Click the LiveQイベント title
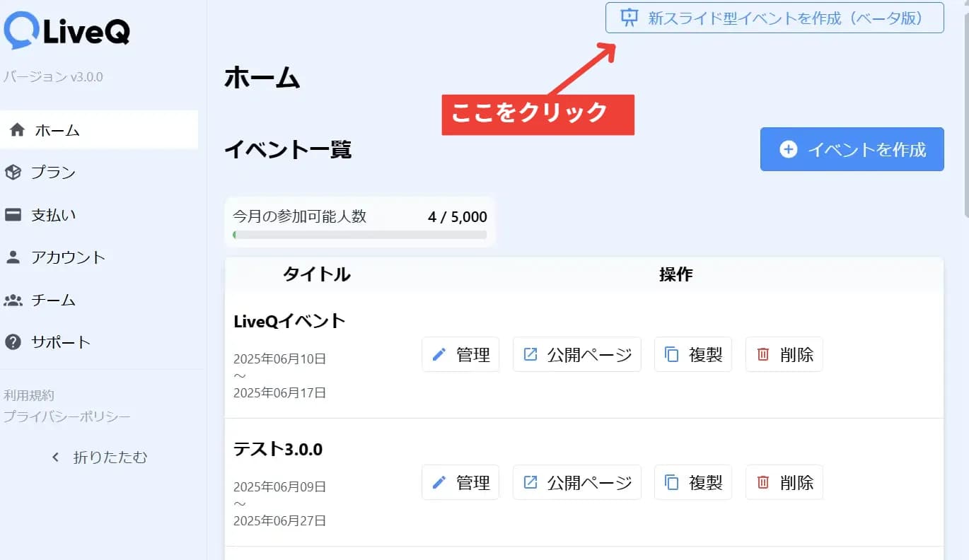 click(x=289, y=321)
